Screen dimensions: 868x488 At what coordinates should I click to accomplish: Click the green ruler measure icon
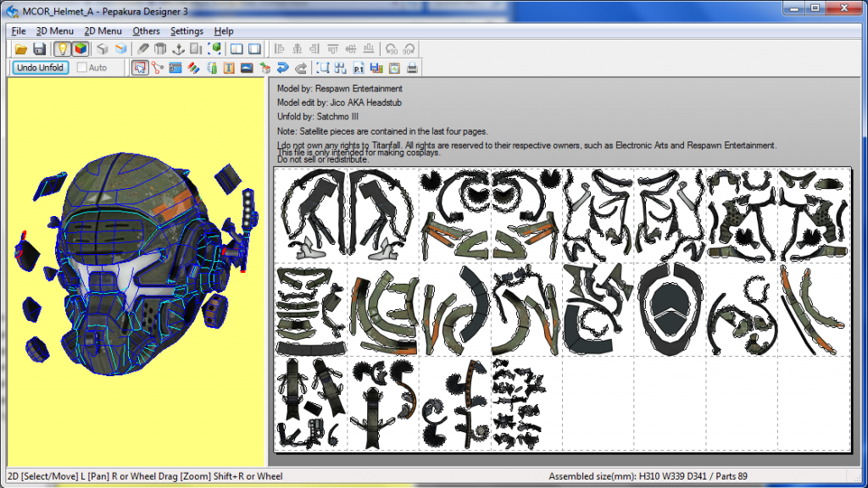[x=211, y=68]
